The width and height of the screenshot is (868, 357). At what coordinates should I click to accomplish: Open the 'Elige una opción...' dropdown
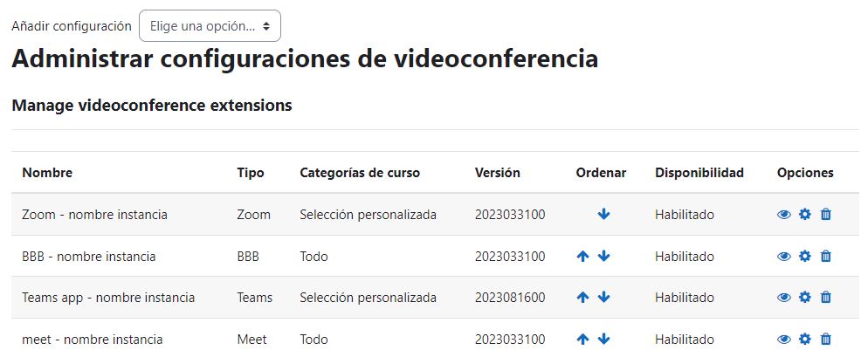coord(210,26)
